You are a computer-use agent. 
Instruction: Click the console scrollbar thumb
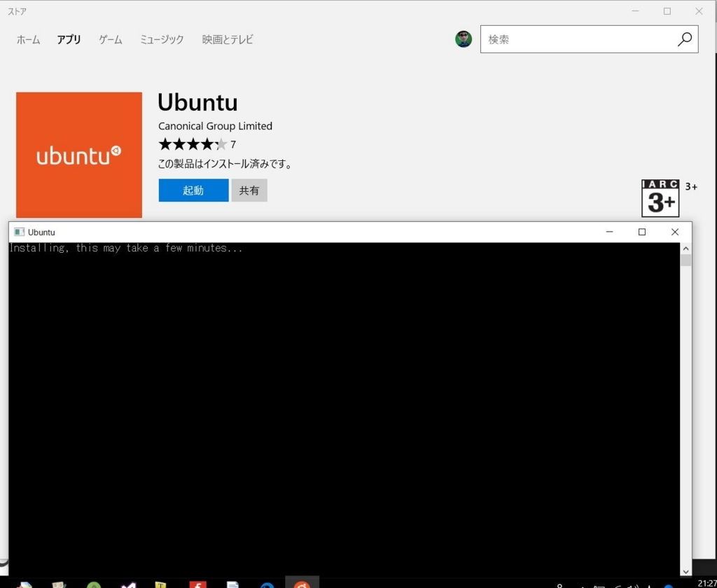click(685, 260)
